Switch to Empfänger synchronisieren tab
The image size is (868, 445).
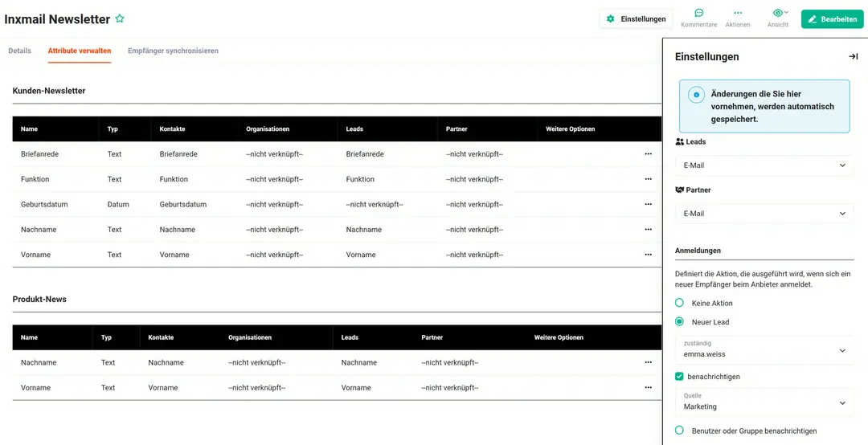(173, 51)
